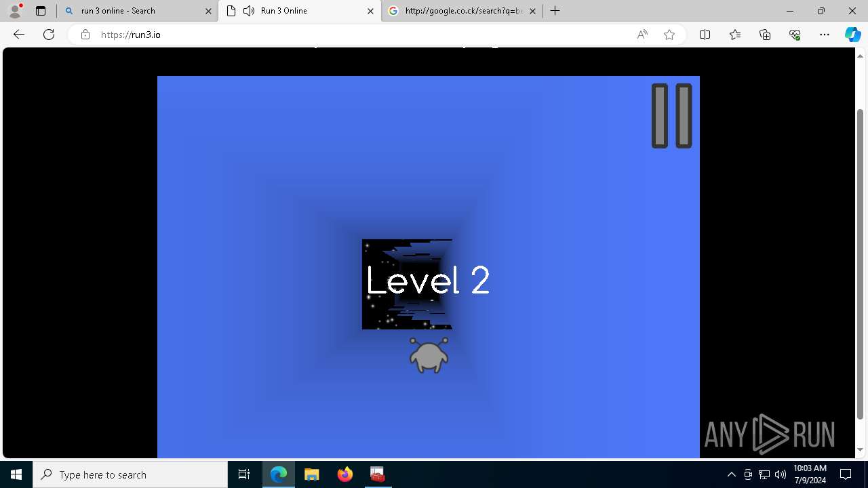The height and width of the screenshot is (488, 868).
Task: Open Browser essentials heart icon
Action: pyautogui.click(x=795, y=35)
